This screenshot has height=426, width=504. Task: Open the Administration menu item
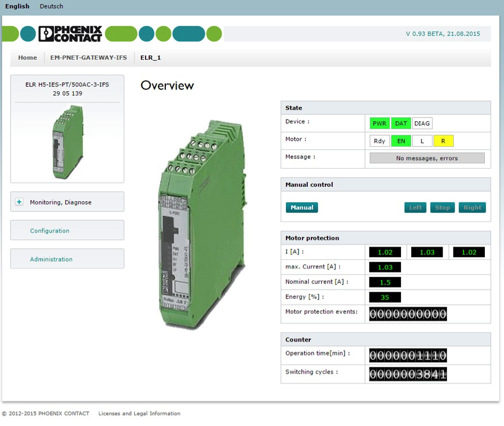point(51,259)
